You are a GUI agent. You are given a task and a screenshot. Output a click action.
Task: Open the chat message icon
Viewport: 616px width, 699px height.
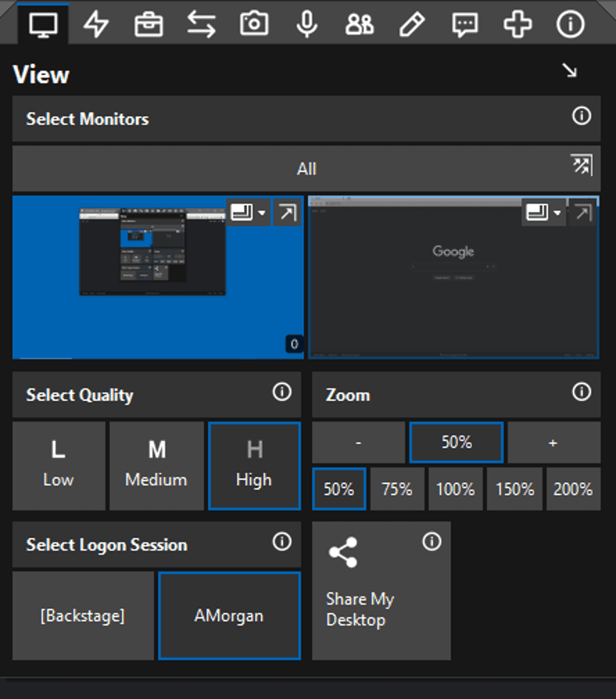(465, 24)
